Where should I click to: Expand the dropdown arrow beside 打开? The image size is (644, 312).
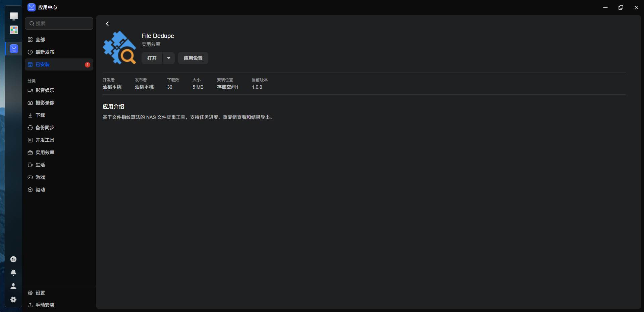169,58
